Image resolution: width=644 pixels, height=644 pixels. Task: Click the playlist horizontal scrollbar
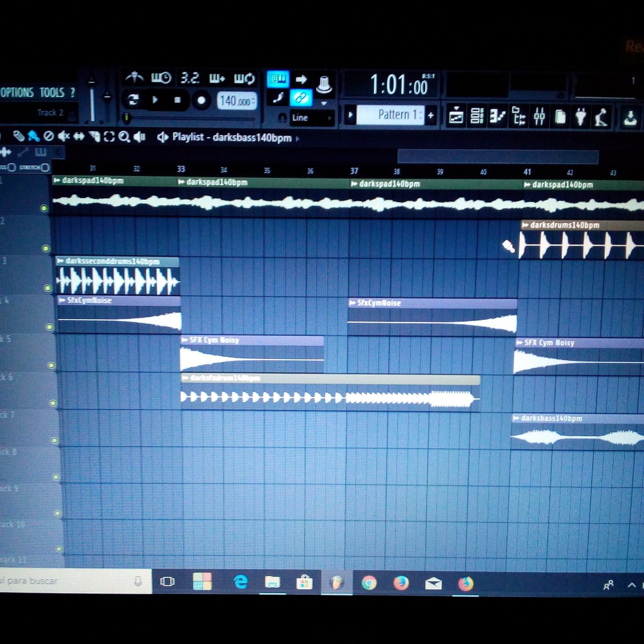pyautogui.click(x=497, y=156)
